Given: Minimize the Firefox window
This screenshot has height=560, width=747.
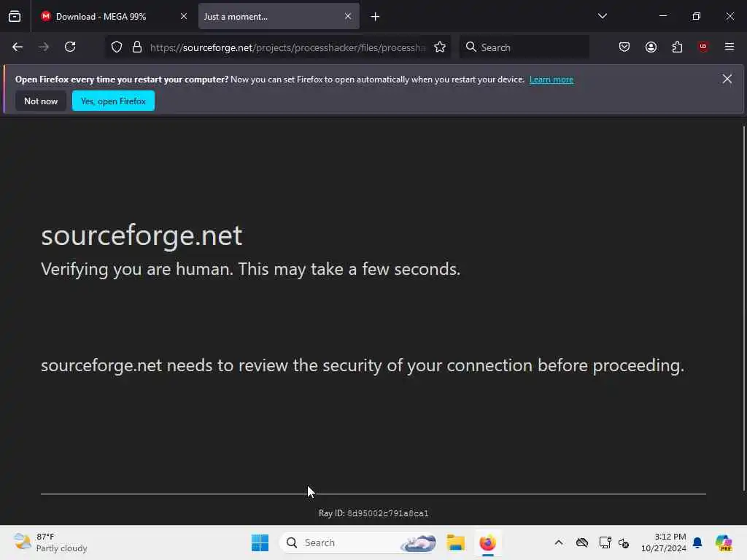Looking at the screenshot, I should tap(662, 16).
